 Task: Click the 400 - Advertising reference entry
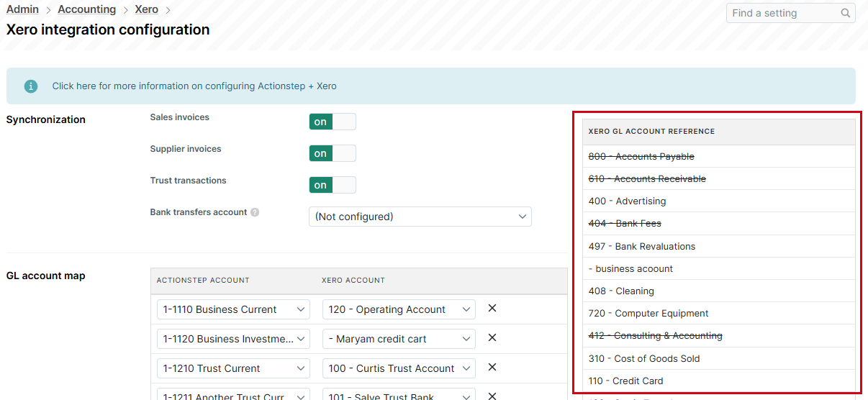click(x=719, y=201)
